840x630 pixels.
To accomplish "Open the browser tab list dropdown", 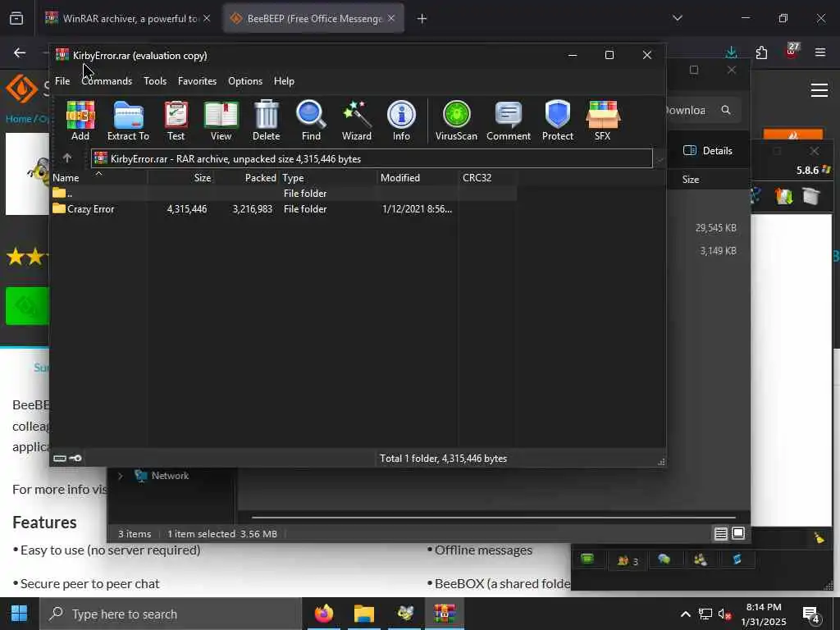I will [x=678, y=18].
